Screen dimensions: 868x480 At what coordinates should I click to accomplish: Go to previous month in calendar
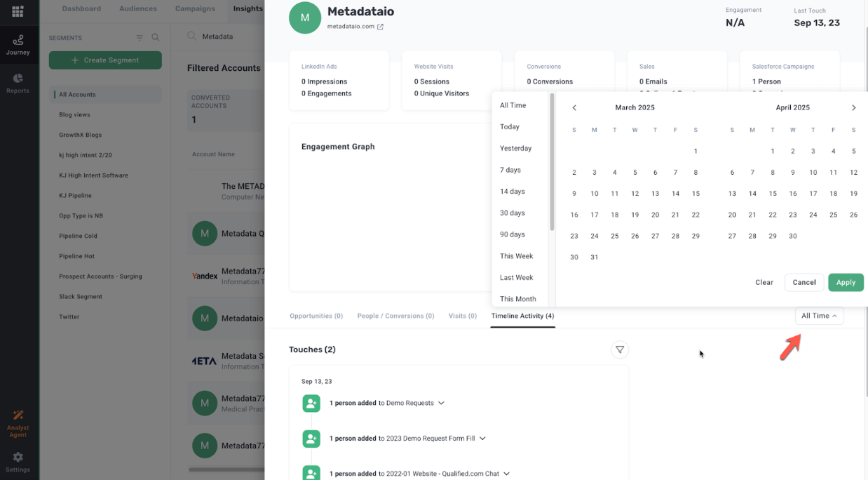574,107
